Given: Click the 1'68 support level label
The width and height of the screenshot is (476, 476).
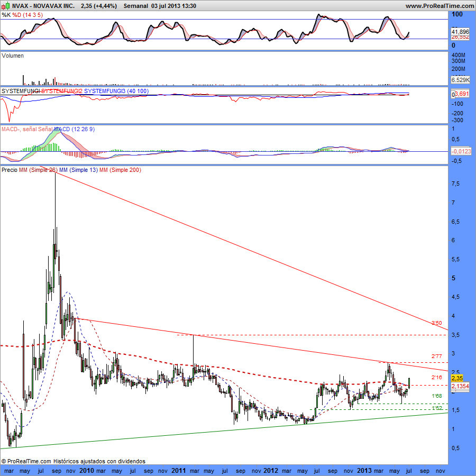Looking at the screenshot, I should tap(436, 396).
